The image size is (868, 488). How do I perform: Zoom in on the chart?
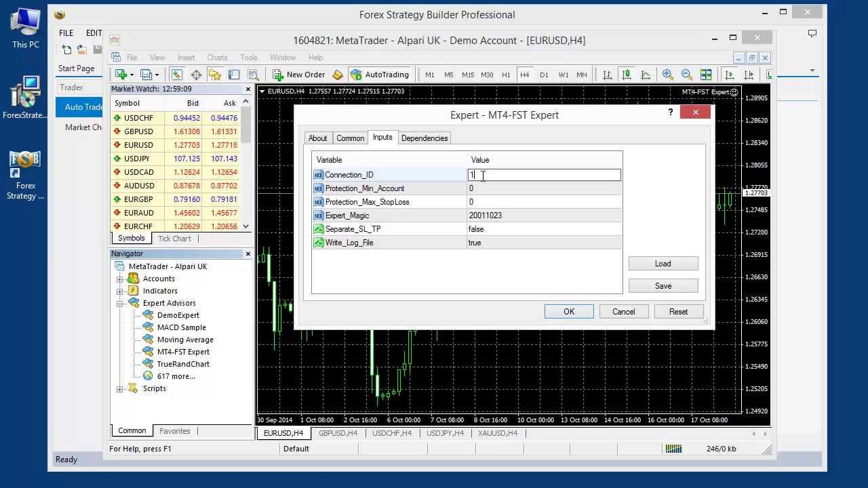click(668, 75)
